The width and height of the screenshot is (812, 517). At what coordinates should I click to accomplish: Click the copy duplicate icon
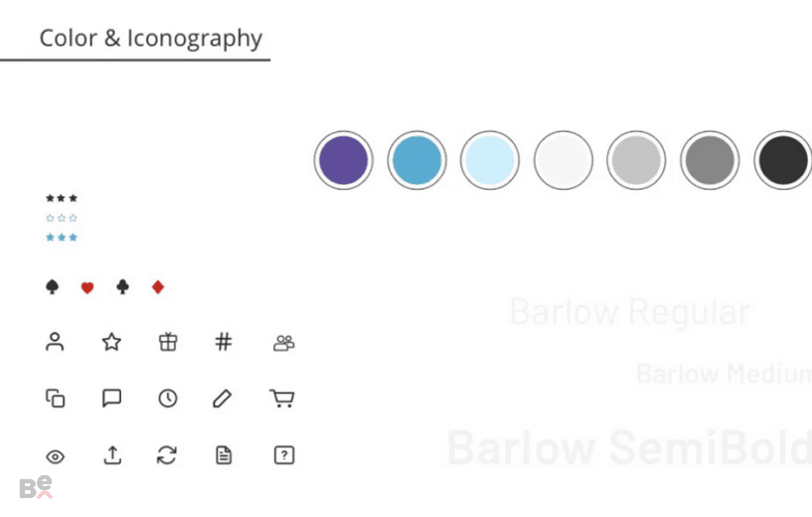click(x=55, y=399)
